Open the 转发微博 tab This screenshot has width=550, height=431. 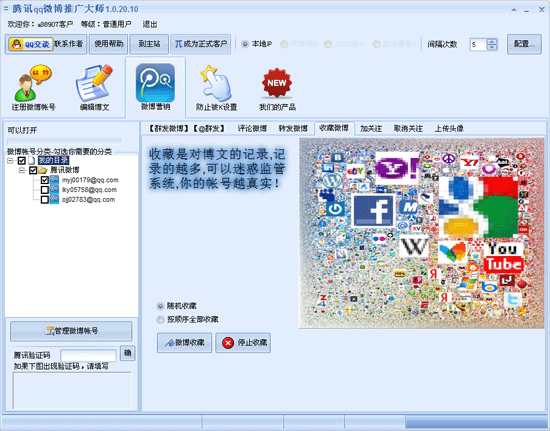pos(293,128)
